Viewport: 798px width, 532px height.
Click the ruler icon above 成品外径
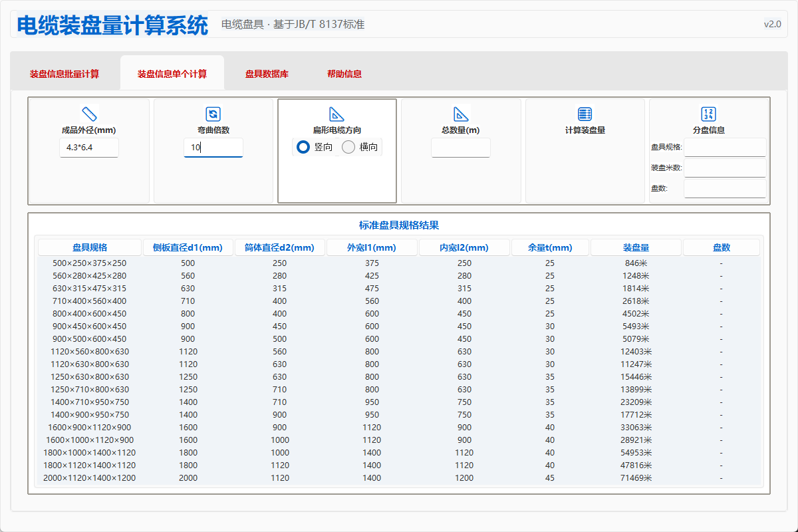click(x=89, y=114)
